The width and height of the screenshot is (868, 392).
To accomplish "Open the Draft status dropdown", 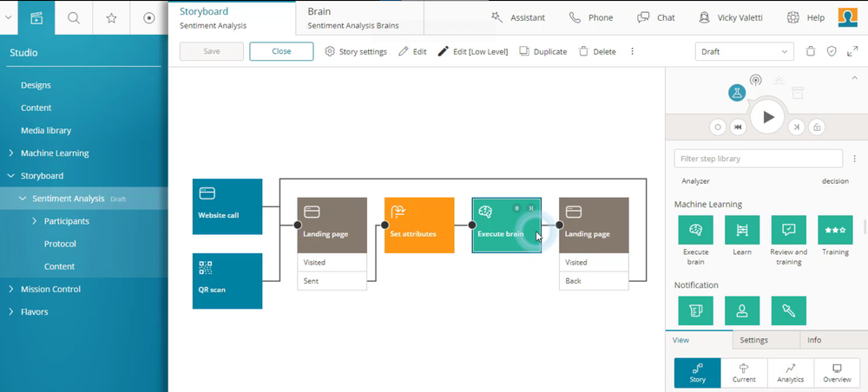I will [x=744, y=51].
